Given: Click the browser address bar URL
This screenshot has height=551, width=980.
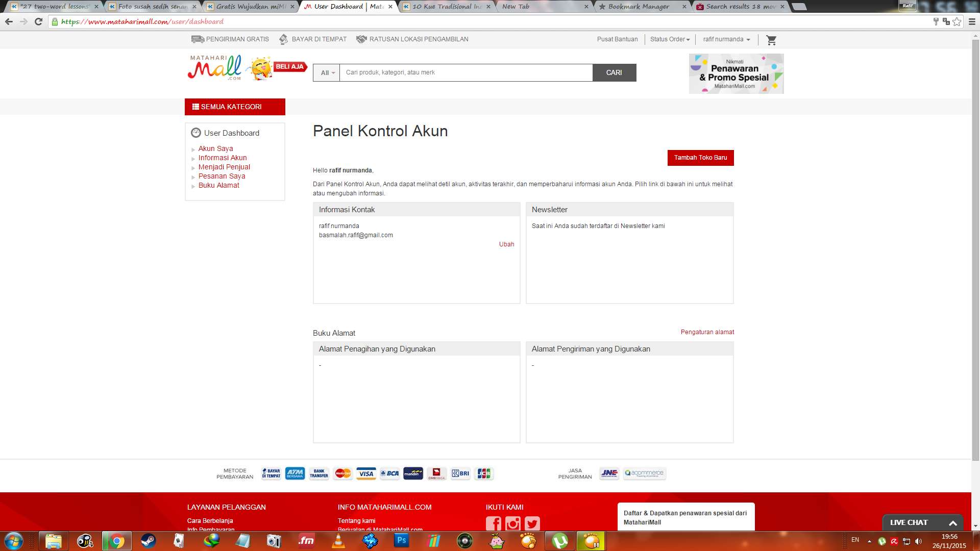Looking at the screenshot, I should pyautogui.click(x=142, y=21).
